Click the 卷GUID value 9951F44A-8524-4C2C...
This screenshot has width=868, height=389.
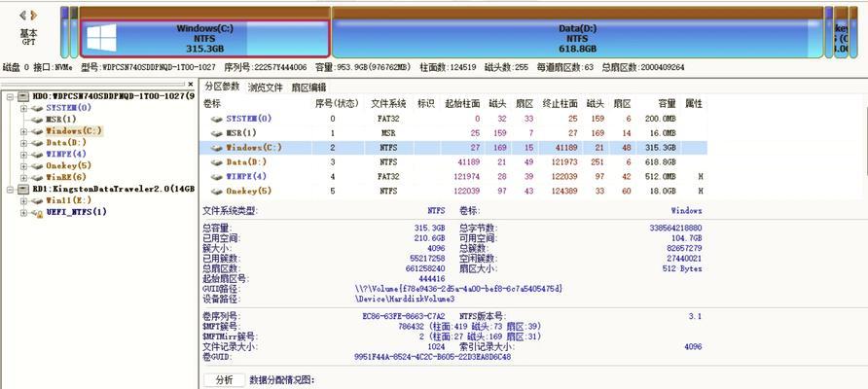tap(433, 357)
